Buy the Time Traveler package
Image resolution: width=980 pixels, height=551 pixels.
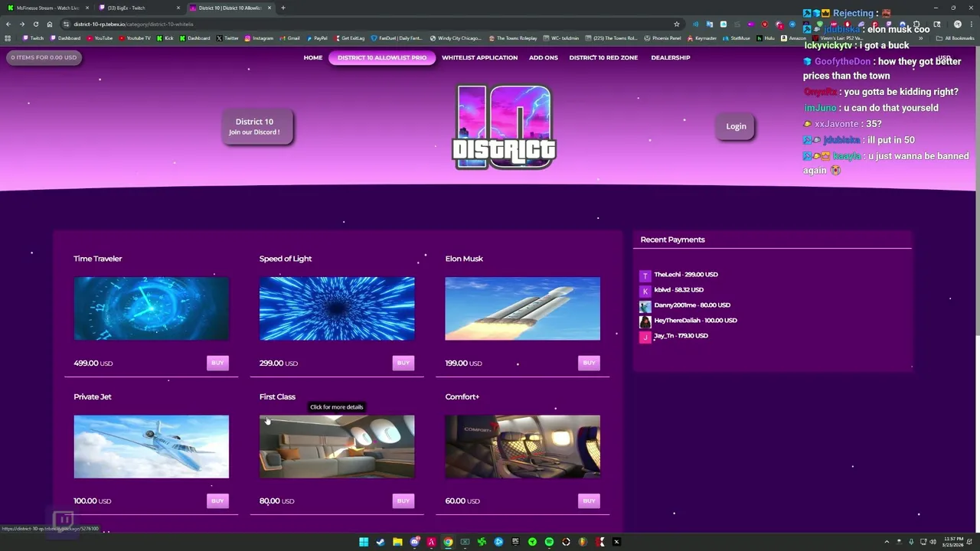tap(217, 363)
